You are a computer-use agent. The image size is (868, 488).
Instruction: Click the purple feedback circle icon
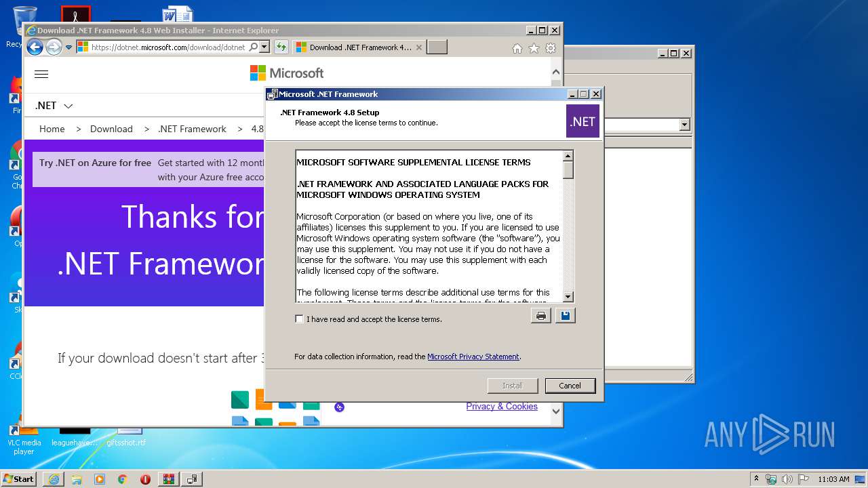[x=340, y=407]
